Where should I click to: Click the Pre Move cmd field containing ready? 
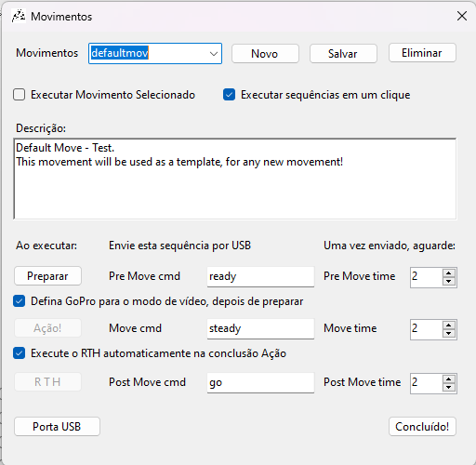pos(260,276)
